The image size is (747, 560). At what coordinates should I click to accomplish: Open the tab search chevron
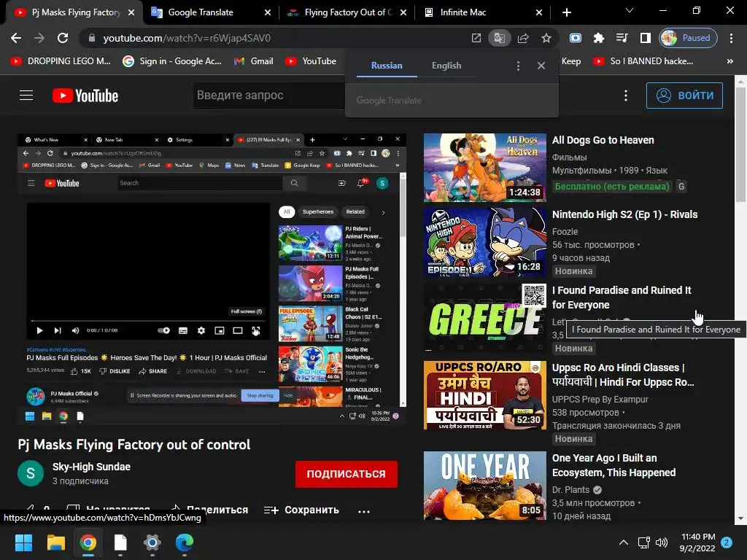point(630,10)
